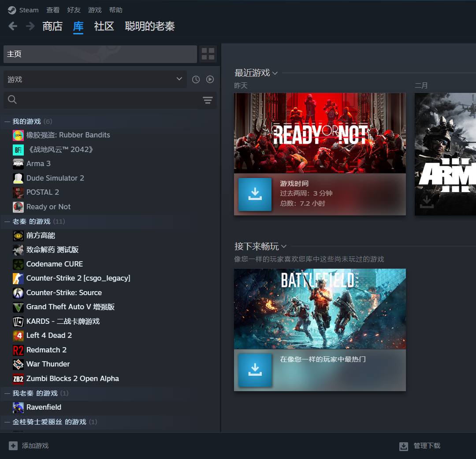Open the 游戏 category dropdown
The width and height of the screenshot is (476, 459).
point(95,79)
